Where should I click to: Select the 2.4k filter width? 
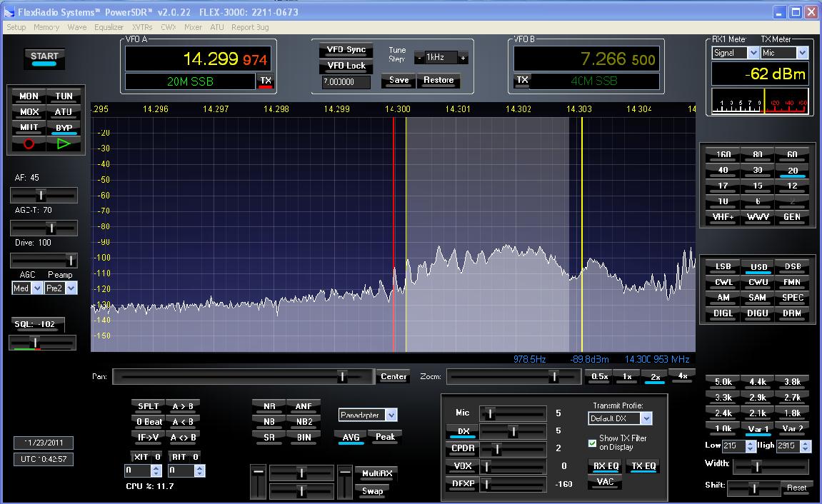(723, 413)
